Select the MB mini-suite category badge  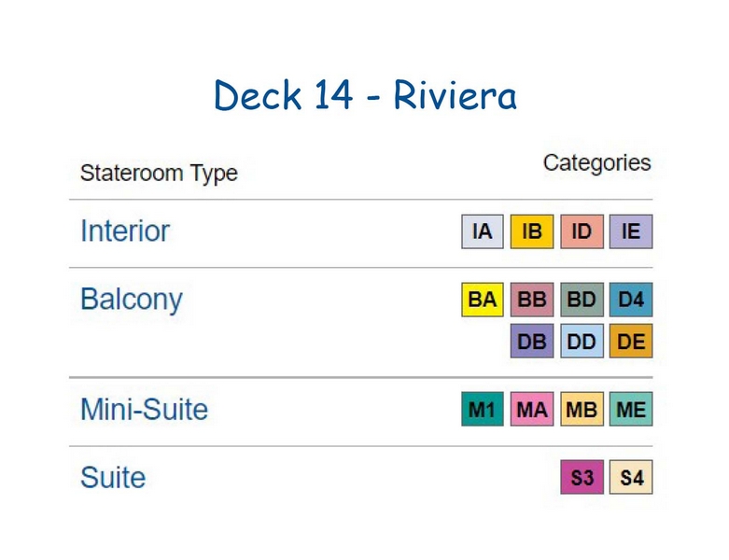pyautogui.click(x=582, y=409)
